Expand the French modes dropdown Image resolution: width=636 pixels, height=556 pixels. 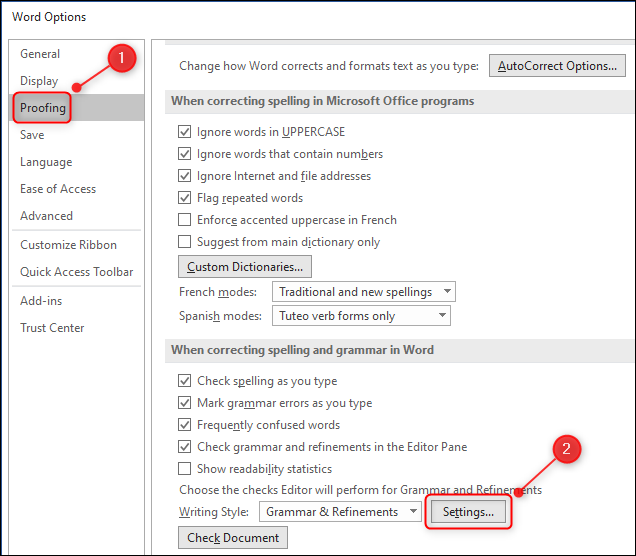364,292
